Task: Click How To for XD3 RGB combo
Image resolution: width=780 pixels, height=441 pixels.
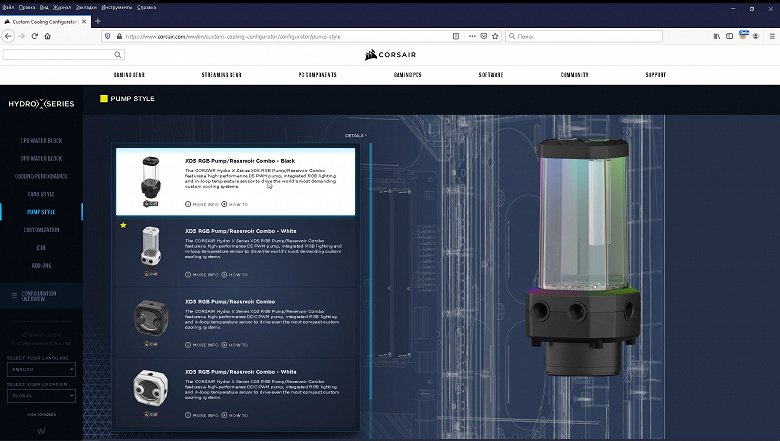Action: (235, 345)
